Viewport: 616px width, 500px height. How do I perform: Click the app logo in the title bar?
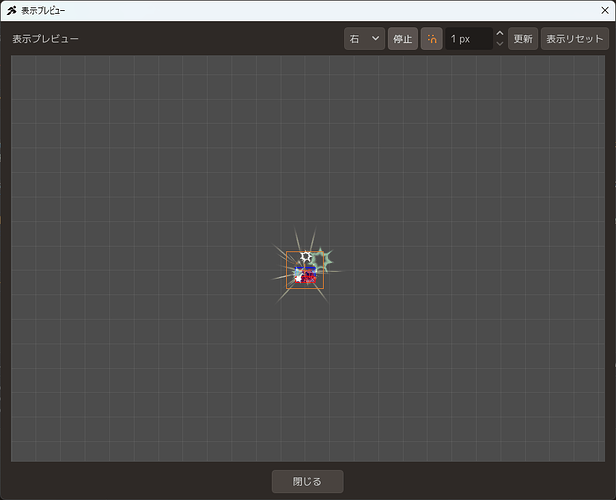click(x=11, y=11)
